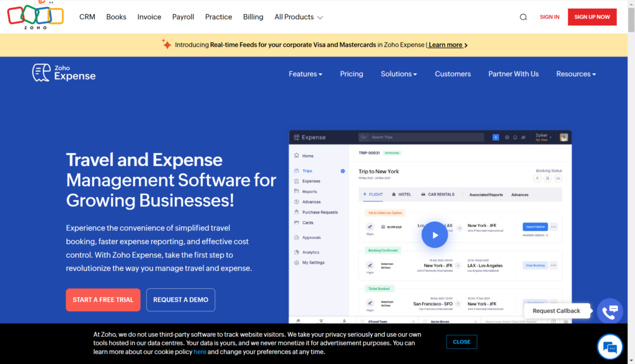The image size is (635, 364).
Task: Follow the Learn more banner link
Action: click(x=447, y=45)
